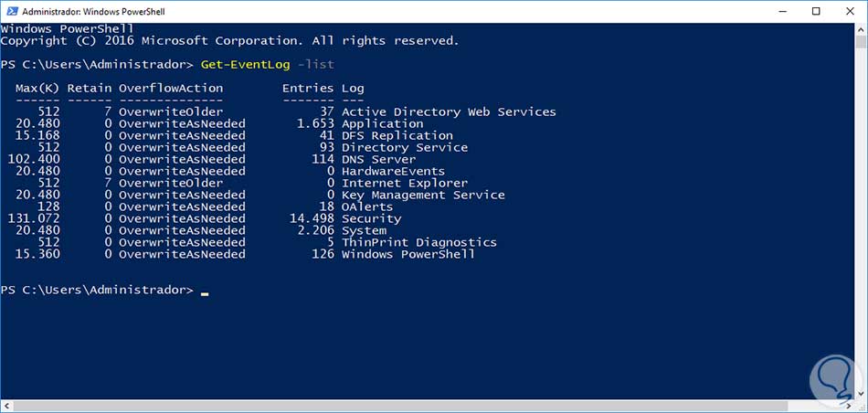Click the 'Entries' column header
Image resolution: width=868 pixels, height=413 pixels.
308,89
